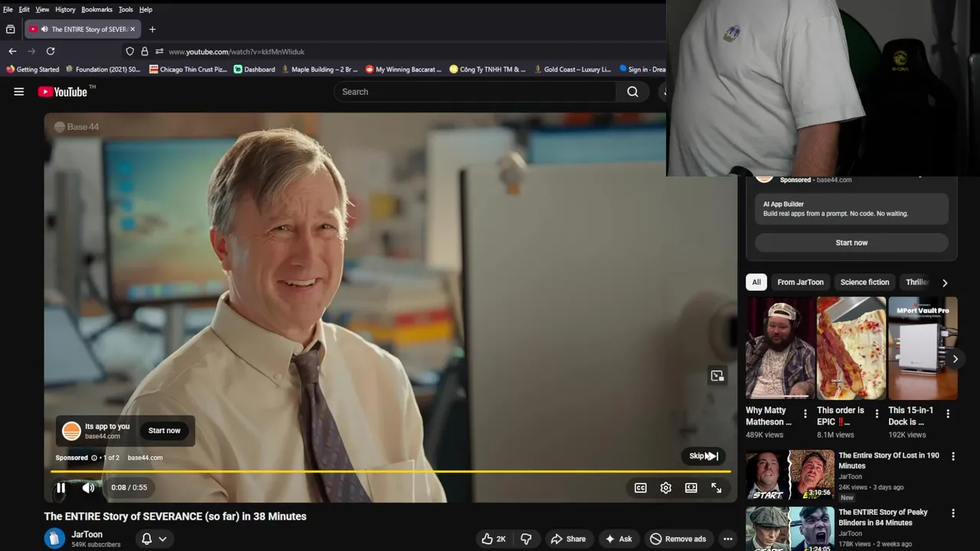Reload the page in browser

point(51,51)
